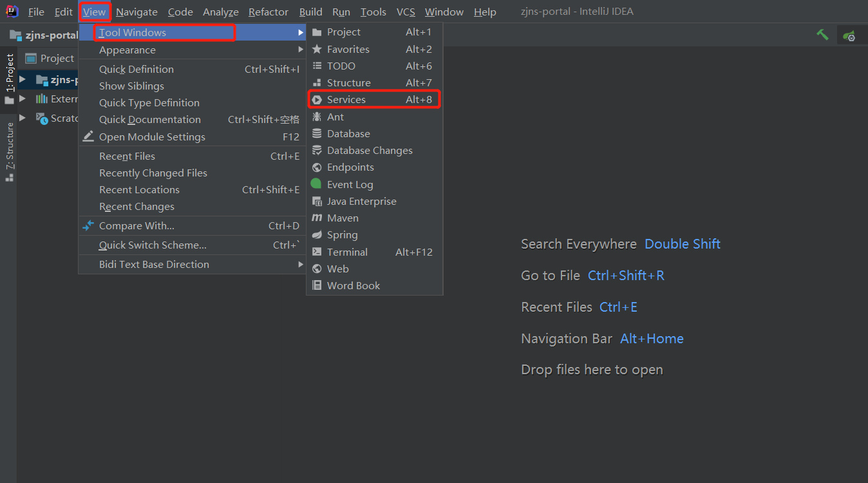
Task: Choose Quick Switch Scheme... item
Action: point(192,245)
